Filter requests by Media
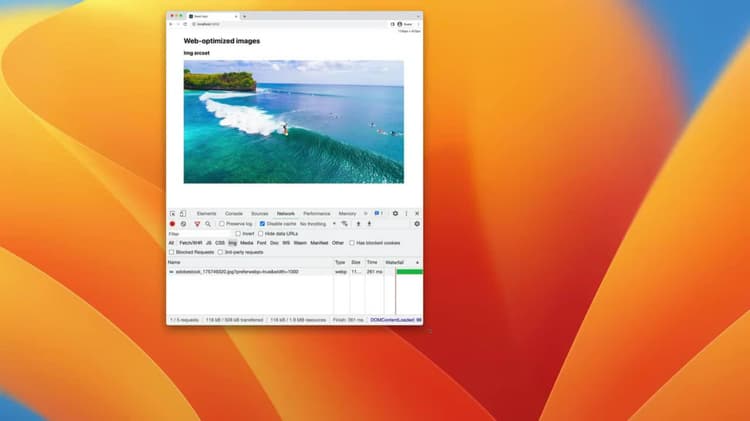This screenshot has height=421, width=750. pyautogui.click(x=247, y=243)
